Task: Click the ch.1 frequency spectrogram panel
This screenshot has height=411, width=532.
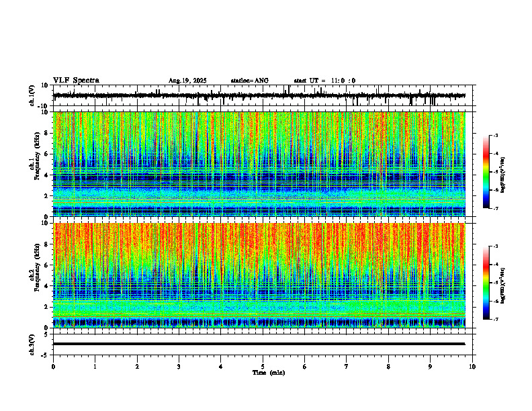Action: (x=259, y=164)
